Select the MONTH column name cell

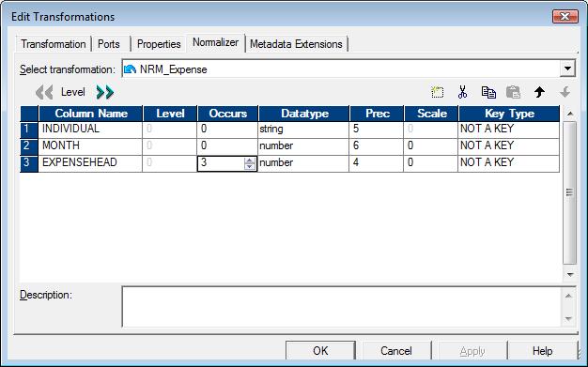[90, 145]
